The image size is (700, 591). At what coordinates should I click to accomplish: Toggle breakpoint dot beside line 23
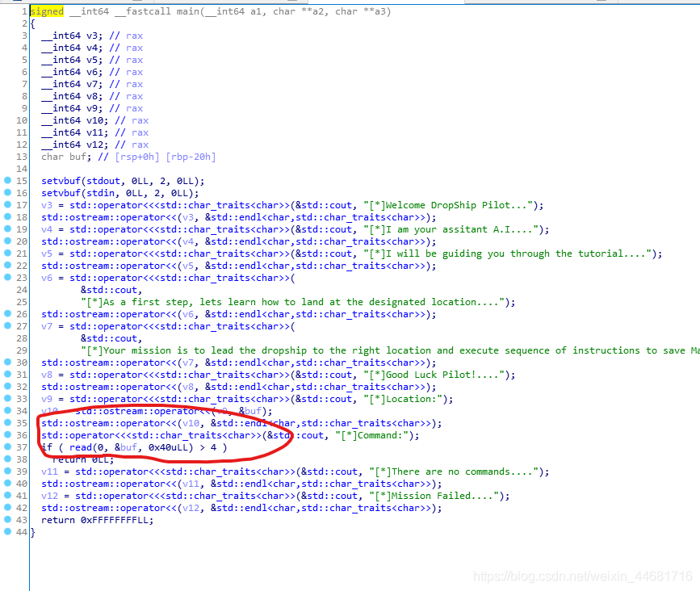7,277
